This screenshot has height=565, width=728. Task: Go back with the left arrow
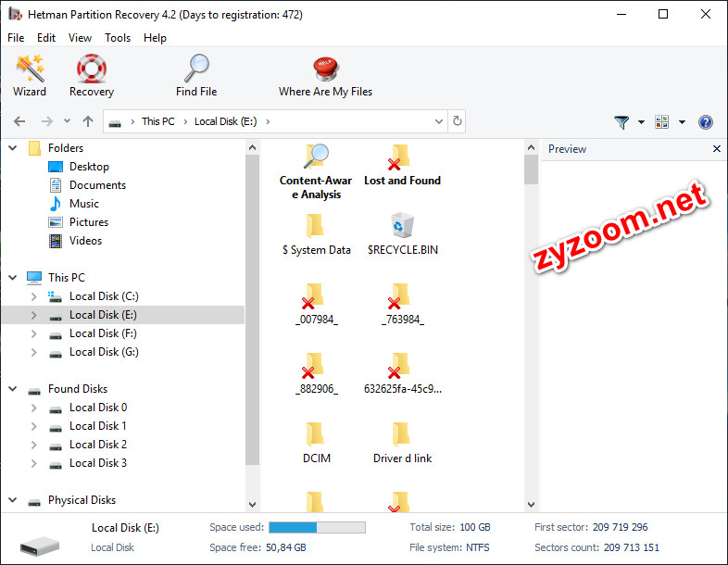click(x=19, y=121)
